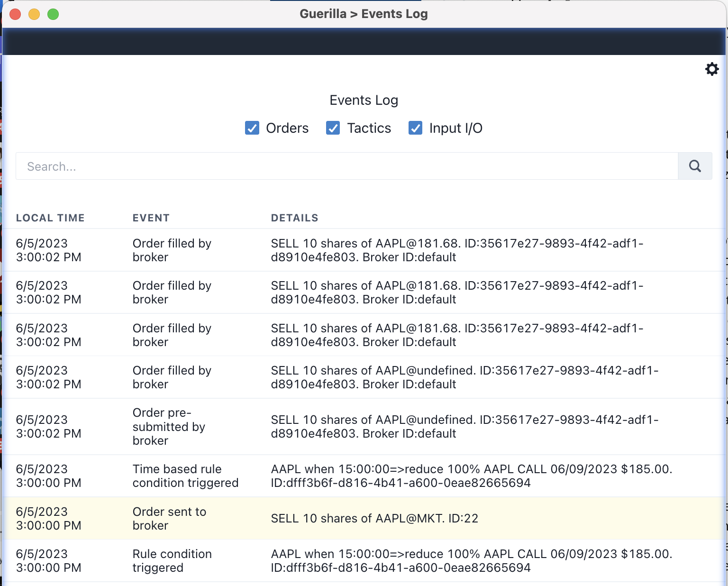Disable the Input I/O checkbox
The image size is (728, 586).
point(416,128)
